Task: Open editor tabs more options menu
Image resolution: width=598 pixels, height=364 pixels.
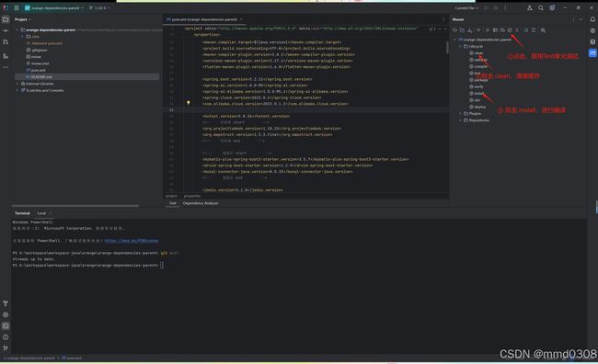Action: point(443,19)
